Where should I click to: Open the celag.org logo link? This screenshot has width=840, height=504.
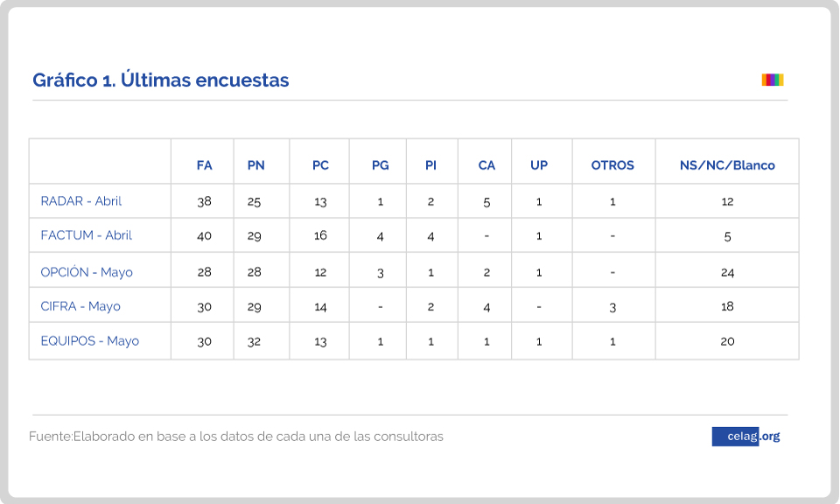[746, 436]
